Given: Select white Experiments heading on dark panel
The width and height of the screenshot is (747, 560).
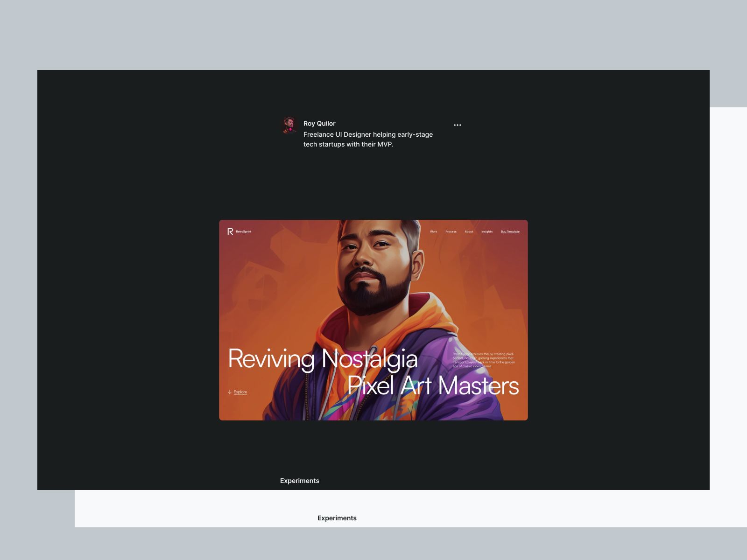Looking at the screenshot, I should click(299, 481).
